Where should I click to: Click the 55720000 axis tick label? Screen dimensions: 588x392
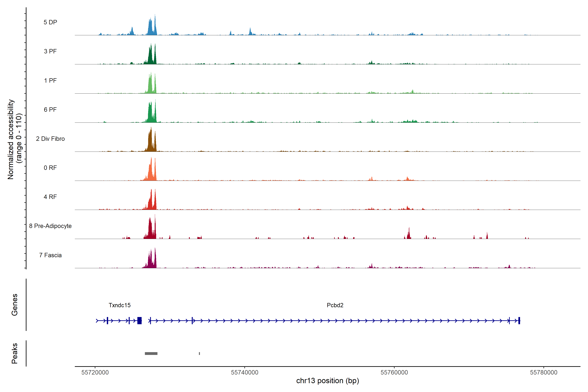95,373
